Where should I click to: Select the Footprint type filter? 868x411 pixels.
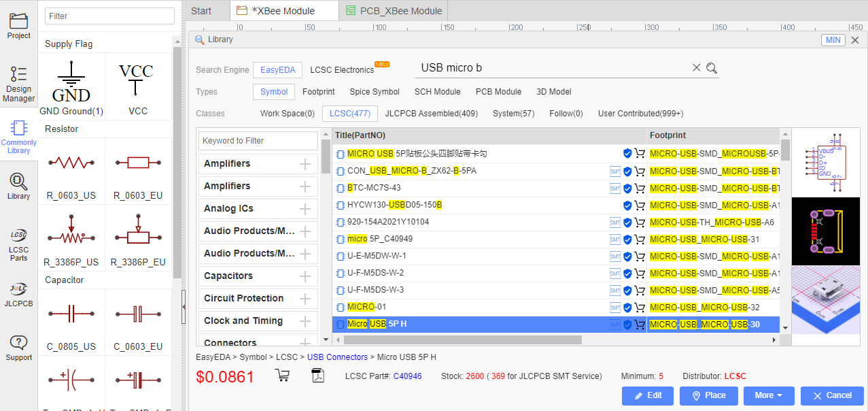click(x=319, y=92)
